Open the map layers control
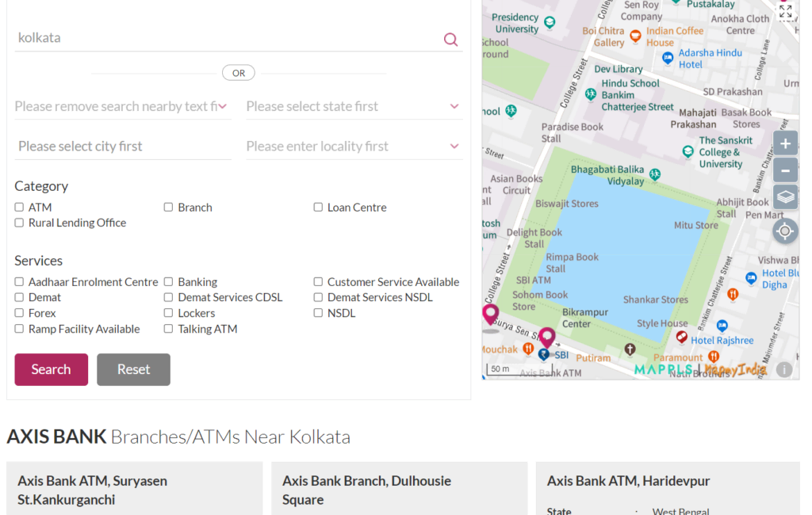 (x=785, y=197)
